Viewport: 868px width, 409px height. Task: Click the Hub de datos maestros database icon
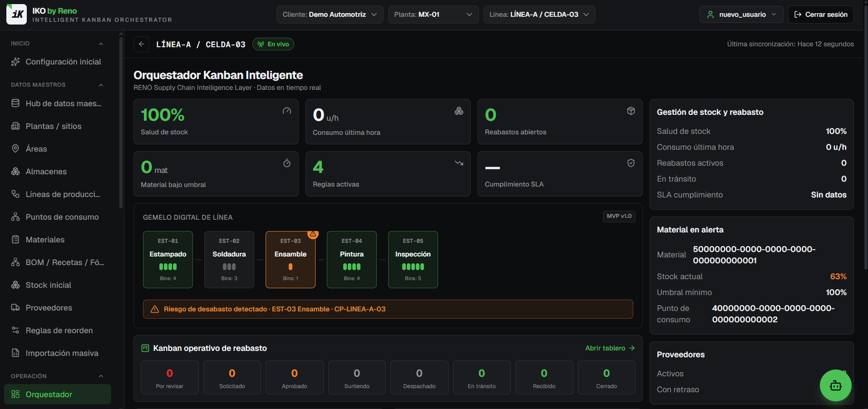click(15, 103)
